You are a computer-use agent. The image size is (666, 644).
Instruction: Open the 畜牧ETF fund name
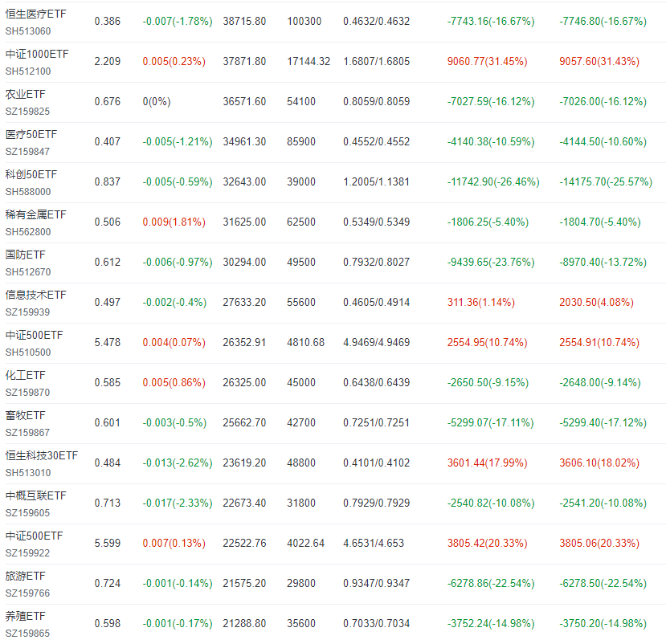[25, 415]
